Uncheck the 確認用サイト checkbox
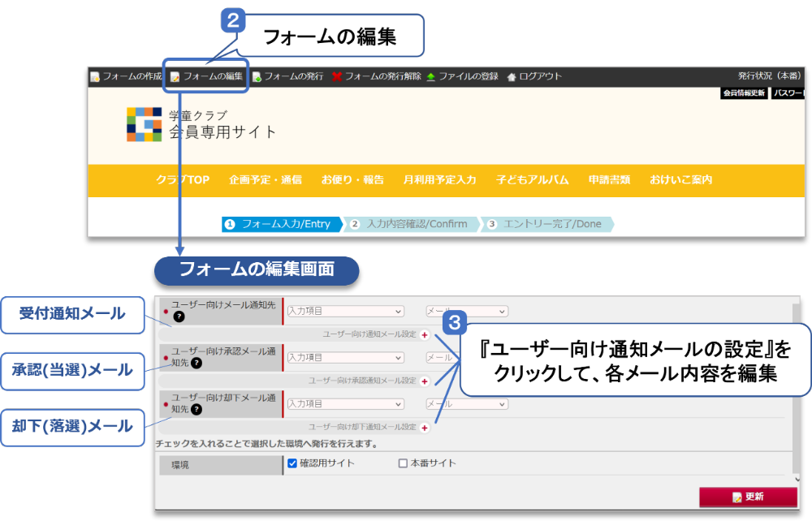Image resolution: width=812 pixels, height=521 pixels. tap(292, 463)
